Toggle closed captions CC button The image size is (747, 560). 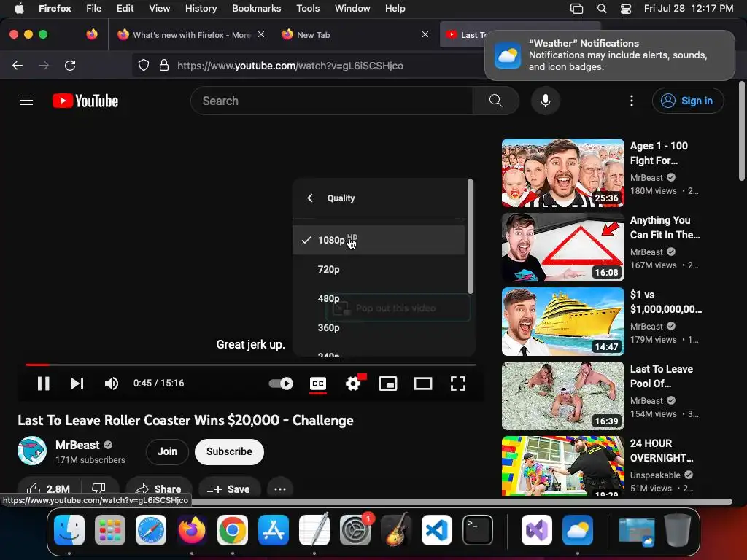point(318,384)
